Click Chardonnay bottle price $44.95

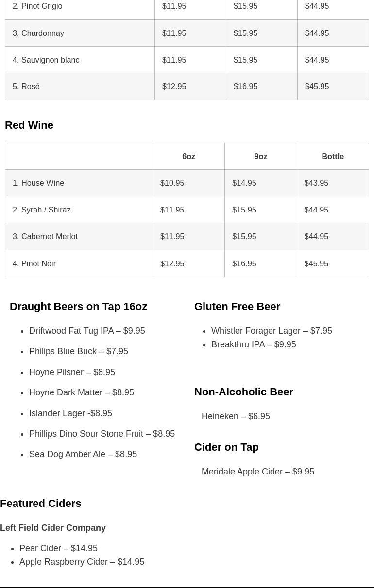(x=317, y=33)
